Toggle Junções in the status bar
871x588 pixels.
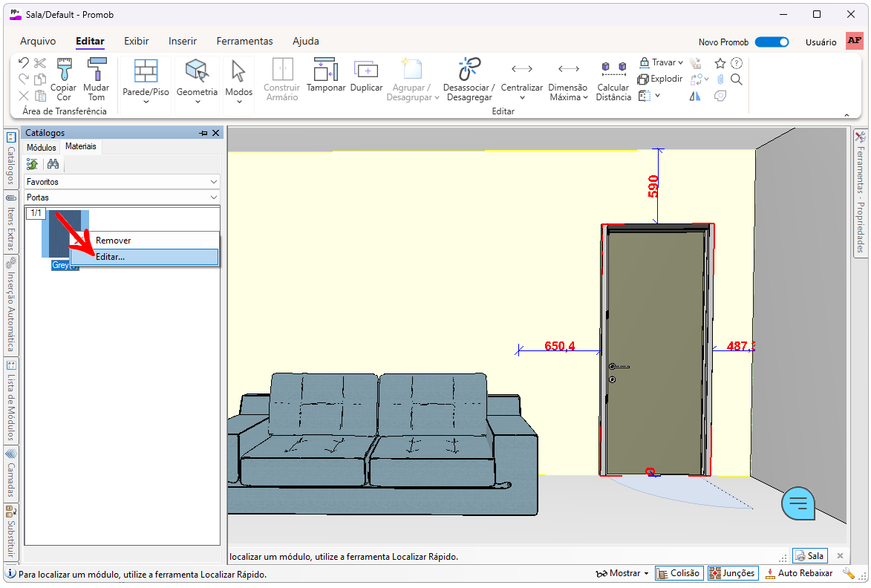(732, 573)
